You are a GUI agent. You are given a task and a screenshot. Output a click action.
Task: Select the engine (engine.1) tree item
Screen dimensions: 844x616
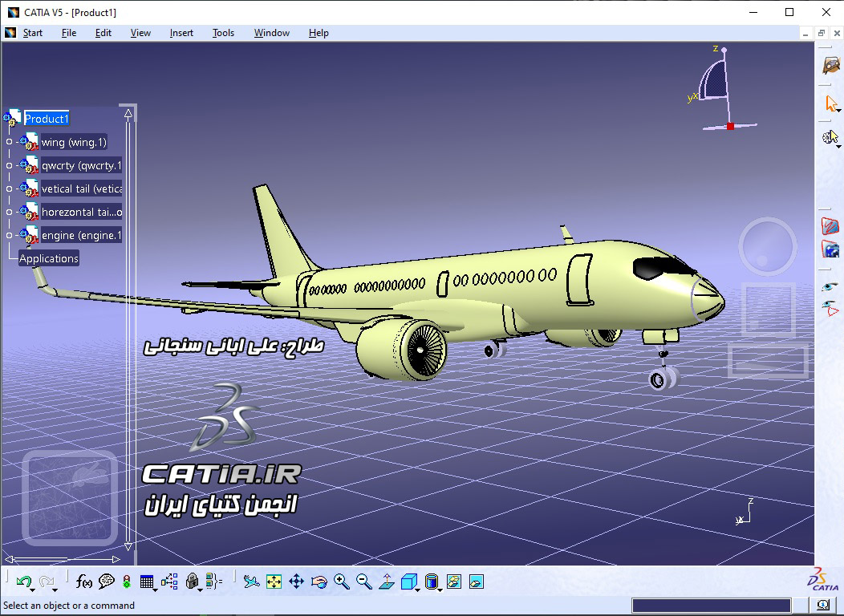81,235
